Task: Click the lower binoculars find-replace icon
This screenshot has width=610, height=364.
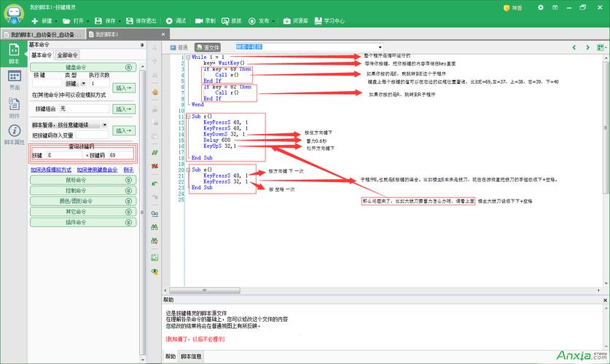Action: point(155,241)
